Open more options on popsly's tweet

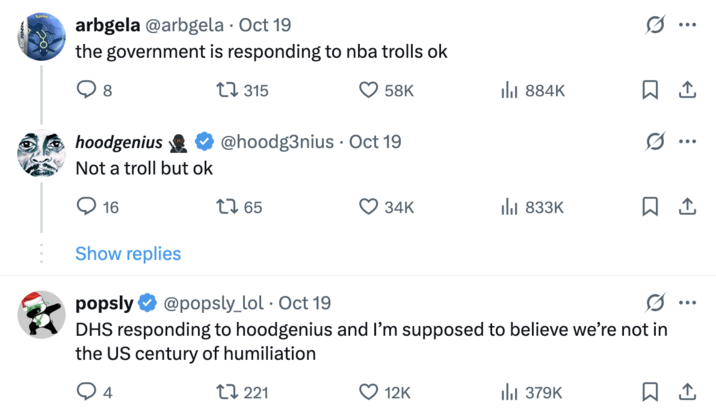click(687, 303)
